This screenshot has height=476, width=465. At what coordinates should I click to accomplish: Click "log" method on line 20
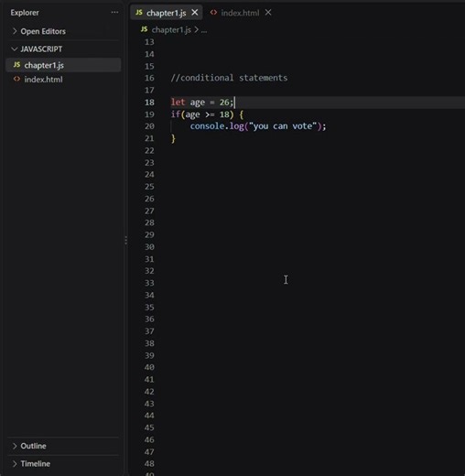coord(237,126)
